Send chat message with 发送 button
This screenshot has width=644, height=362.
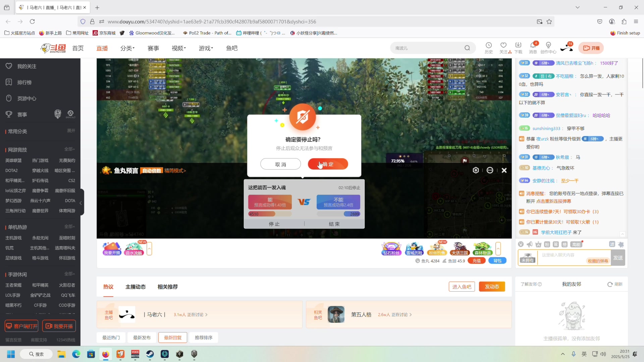click(618, 258)
